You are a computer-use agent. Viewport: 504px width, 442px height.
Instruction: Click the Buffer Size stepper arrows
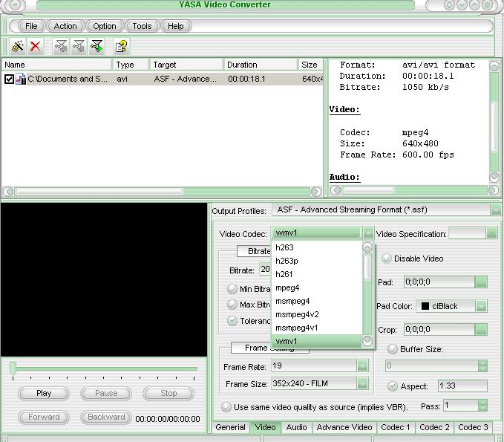482,365
